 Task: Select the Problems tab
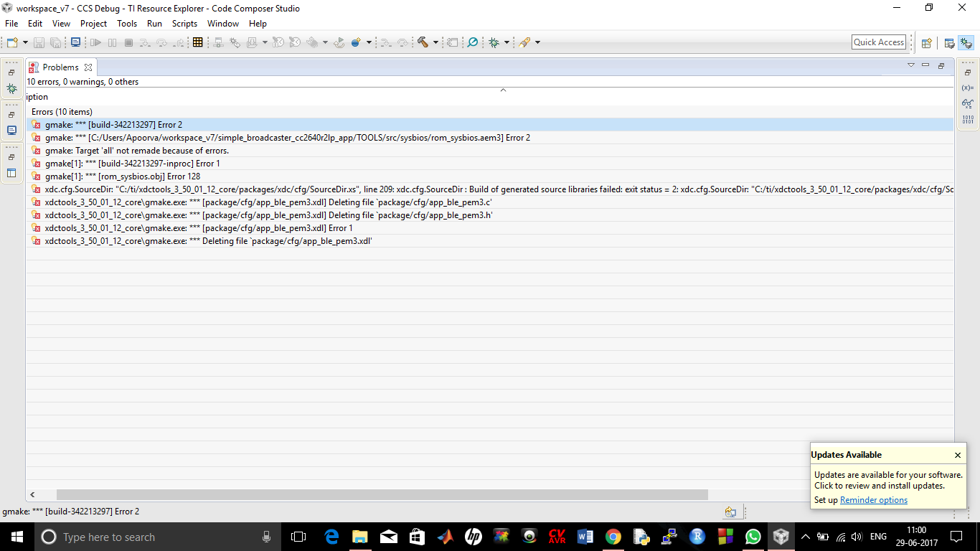[60, 67]
